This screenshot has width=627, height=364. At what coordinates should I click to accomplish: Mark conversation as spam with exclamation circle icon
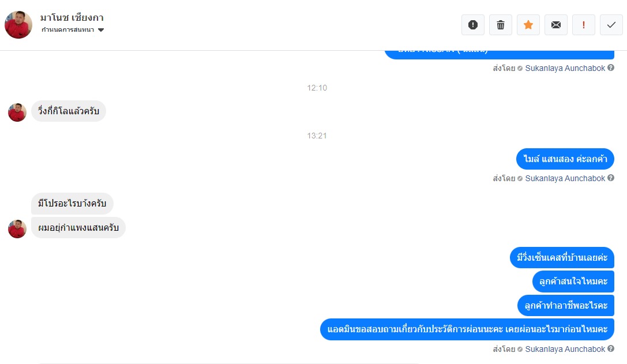472,25
